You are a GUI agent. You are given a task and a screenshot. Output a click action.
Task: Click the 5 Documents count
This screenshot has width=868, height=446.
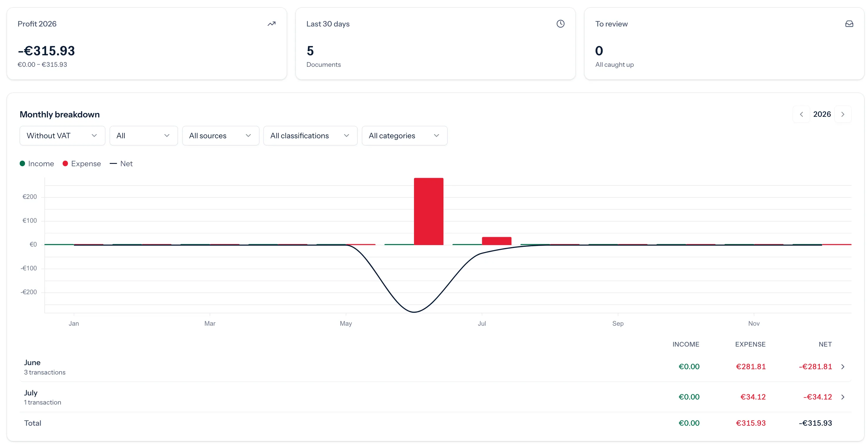[x=310, y=51]
